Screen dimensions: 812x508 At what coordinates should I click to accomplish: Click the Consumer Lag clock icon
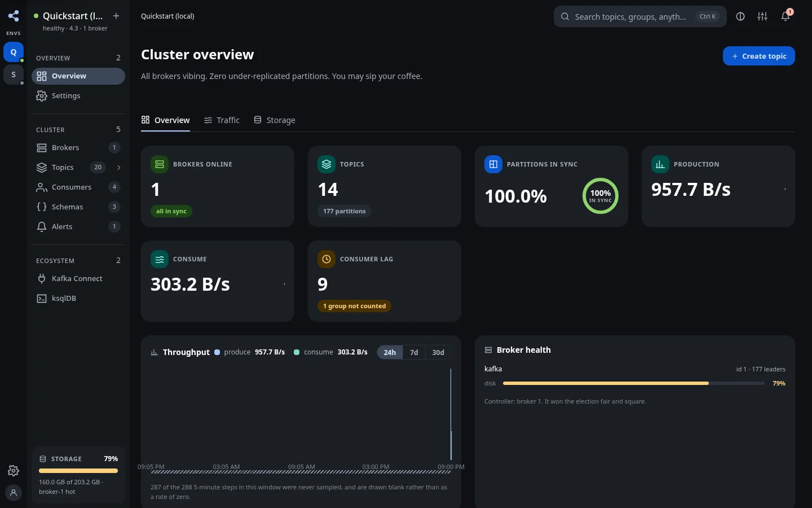click(326, 259)
